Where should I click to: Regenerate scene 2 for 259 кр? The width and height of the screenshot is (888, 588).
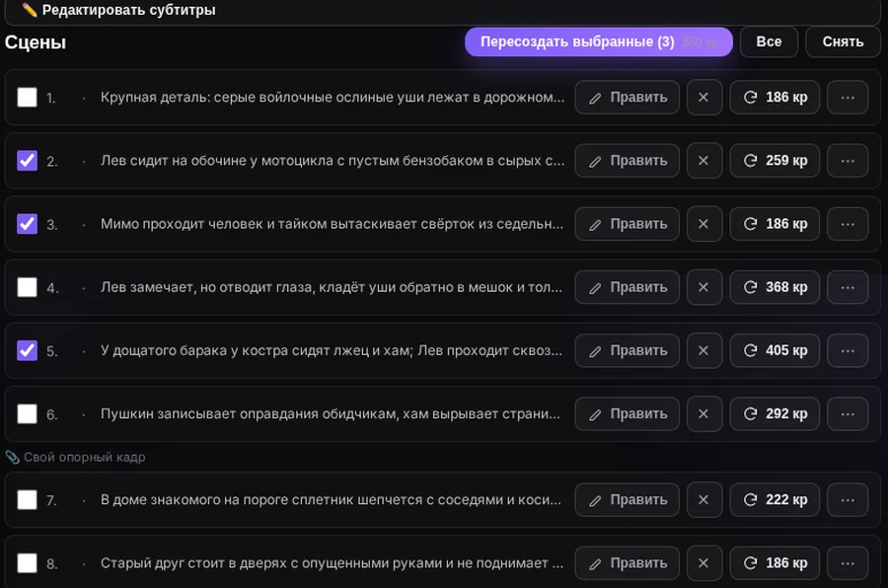(775, 161)
